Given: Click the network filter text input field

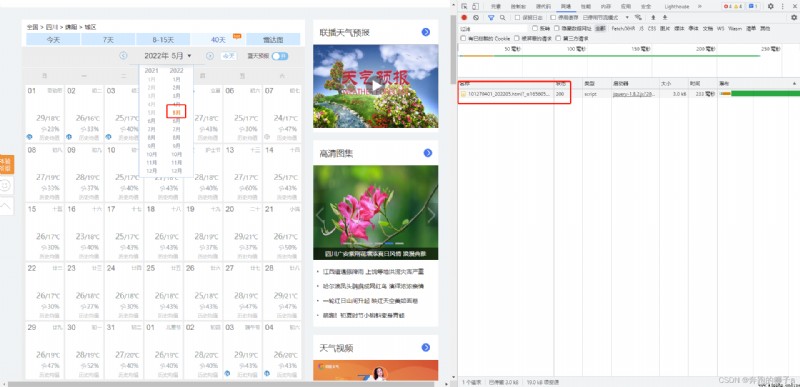Looking at the screenshot, I should 492,29.
